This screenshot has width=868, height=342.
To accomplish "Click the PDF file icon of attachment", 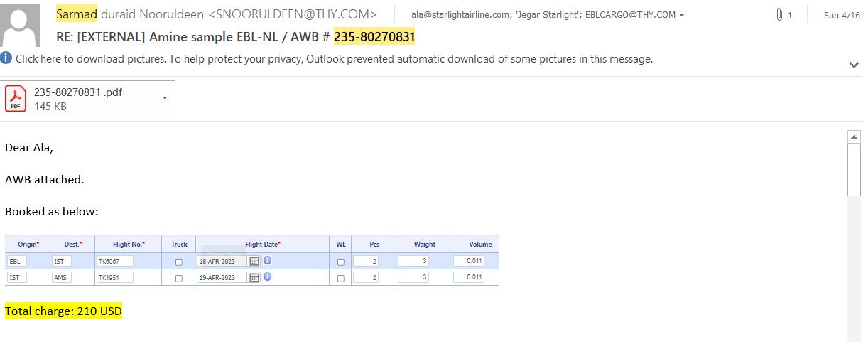I will (16, 98).
